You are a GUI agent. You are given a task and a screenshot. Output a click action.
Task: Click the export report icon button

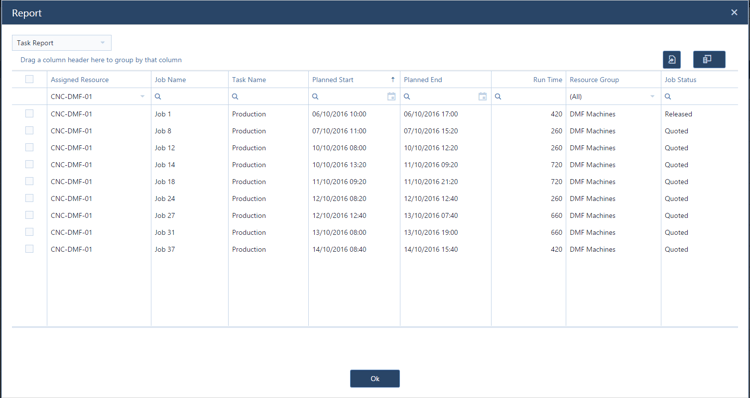[672, 59]
